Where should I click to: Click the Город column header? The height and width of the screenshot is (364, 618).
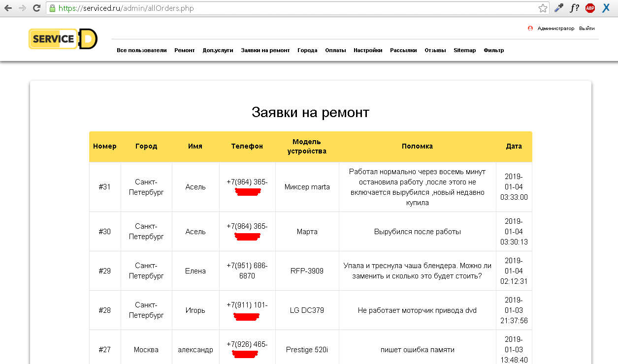coord(146,146)
